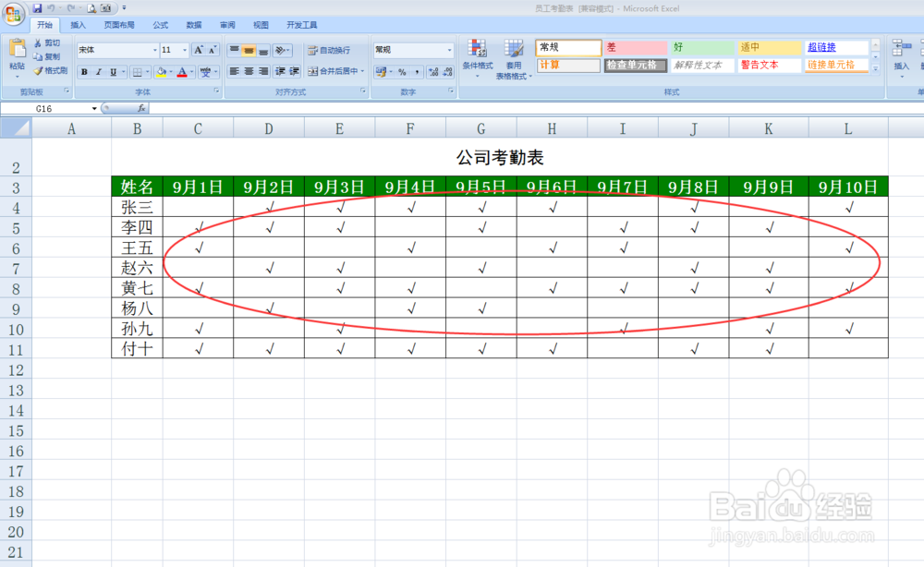Expand the merge and center dropdown arrow

click(362, 71)
